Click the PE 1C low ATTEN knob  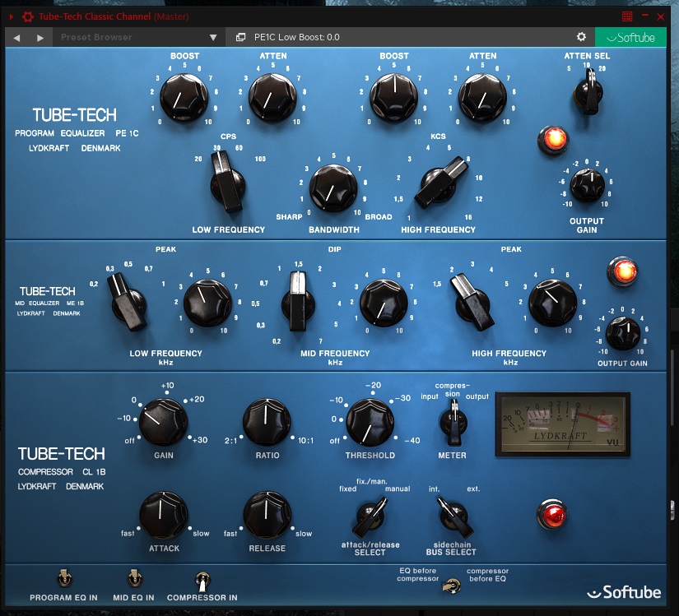pyautogui.click(x=272, y=96)
